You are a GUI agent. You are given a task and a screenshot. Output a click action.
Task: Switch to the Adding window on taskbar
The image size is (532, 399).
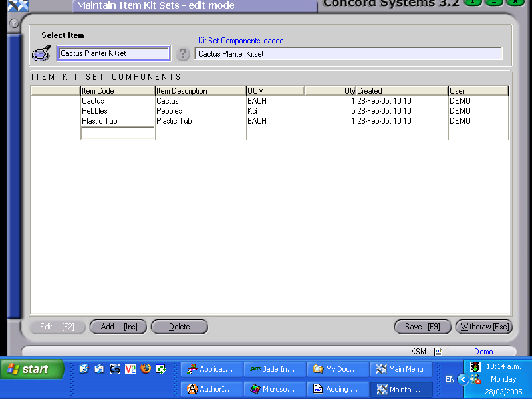click(x=338, y=389)
